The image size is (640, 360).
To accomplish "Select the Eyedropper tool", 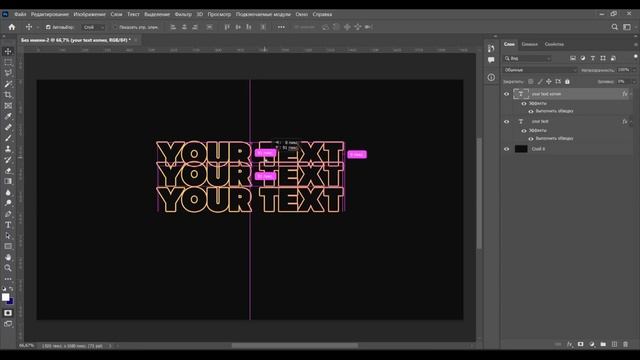I will click(x=8, y=116).
